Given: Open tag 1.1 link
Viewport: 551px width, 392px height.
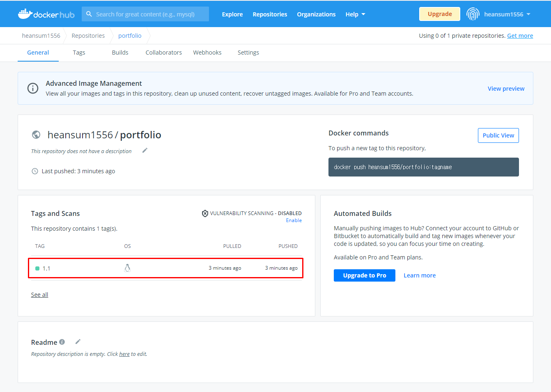Looking at the screenshot, I should pyautogui.click(x=46, y=268).
